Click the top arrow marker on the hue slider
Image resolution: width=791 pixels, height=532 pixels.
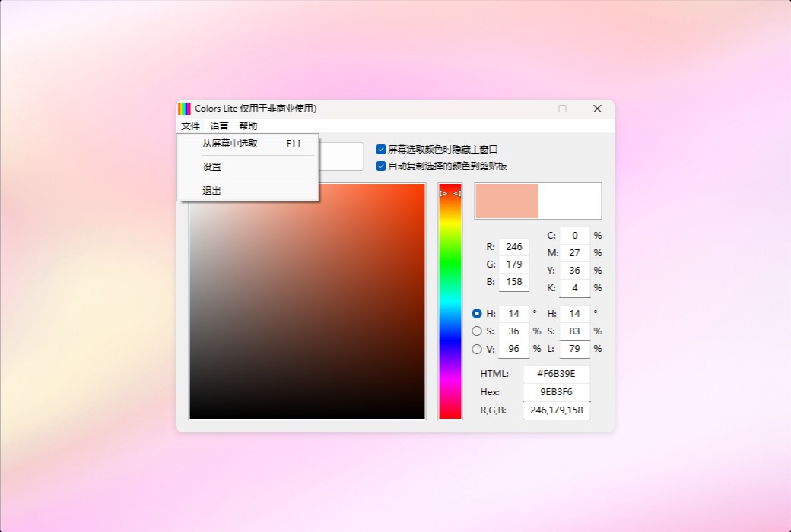tap(443, 194)
